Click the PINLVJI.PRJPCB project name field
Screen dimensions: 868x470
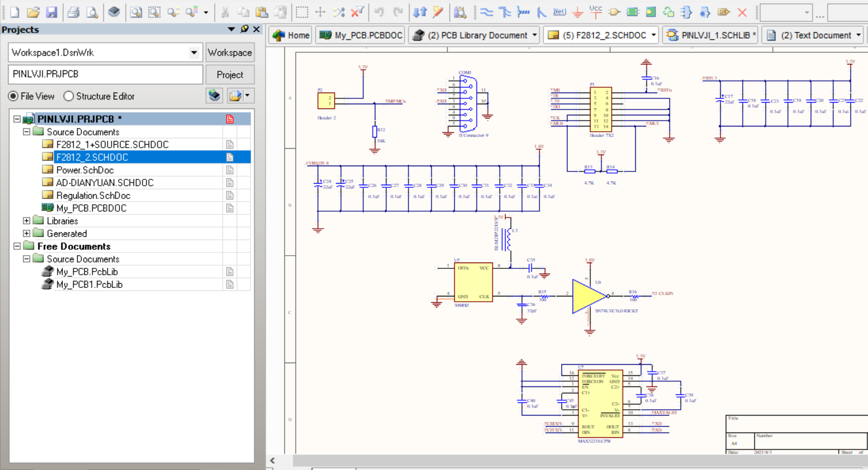tap(105, 74)
